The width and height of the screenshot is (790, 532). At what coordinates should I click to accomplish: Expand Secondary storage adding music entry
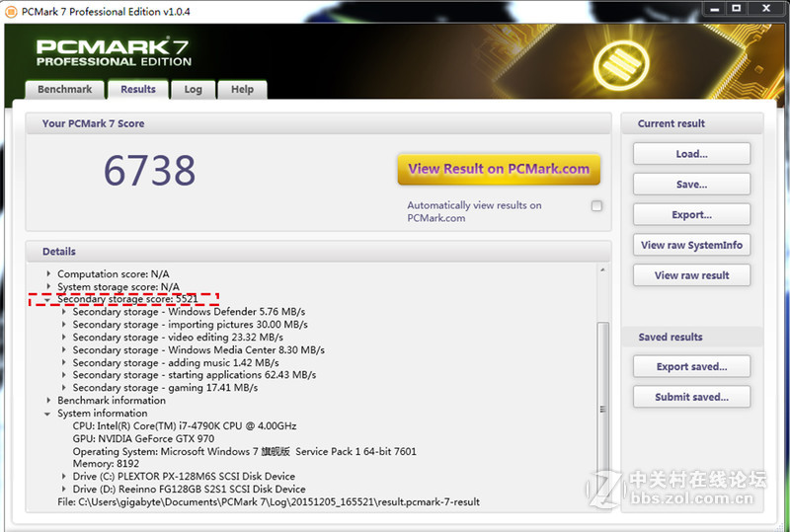pyautogui.click(x=63, y=362)
